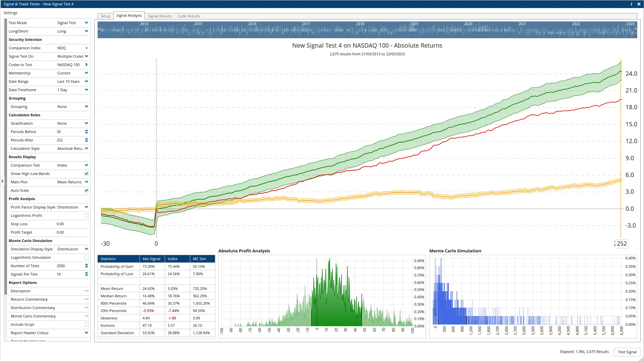Image resolution: width=644 pixels, height=362 pixels.
Task: Open Codes to Test NASDAQ 100 arrow
Action: pyautogui.click(x=87, y=65)
